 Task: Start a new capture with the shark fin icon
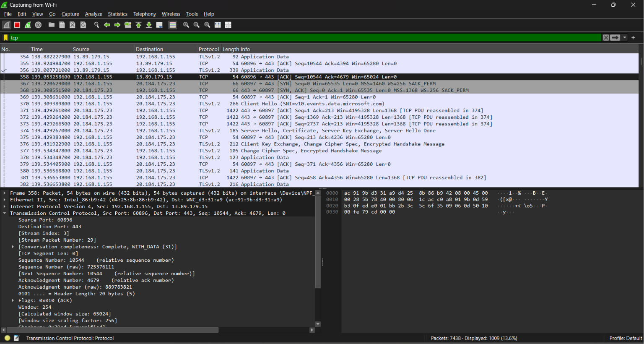pyautogui.click(x=7, y=25)
